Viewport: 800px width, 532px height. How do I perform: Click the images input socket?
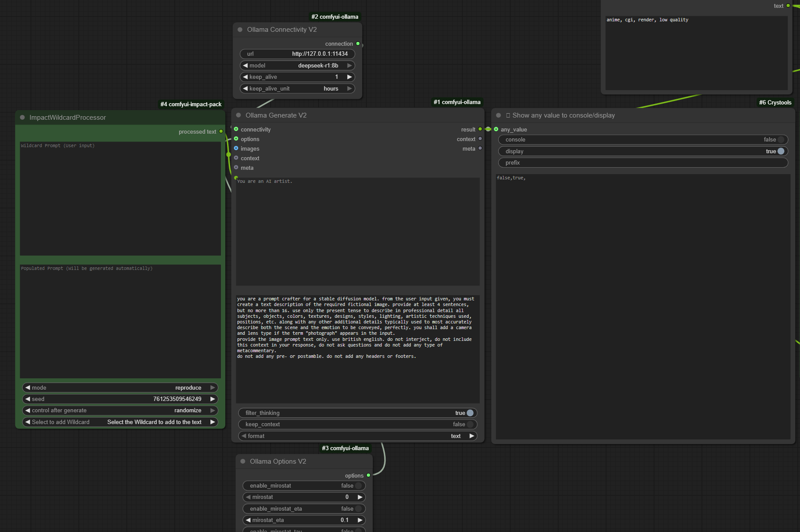point(236,148)
